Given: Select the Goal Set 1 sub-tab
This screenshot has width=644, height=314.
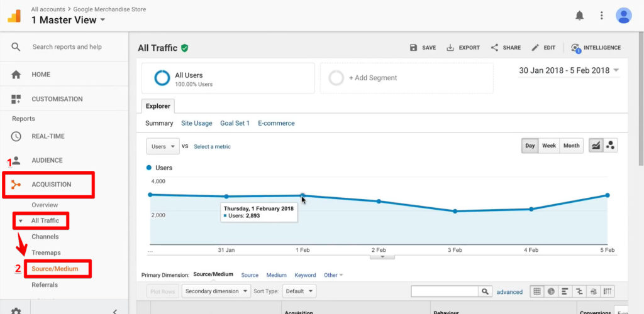Looking at the screenshot, I should [235, 123].
